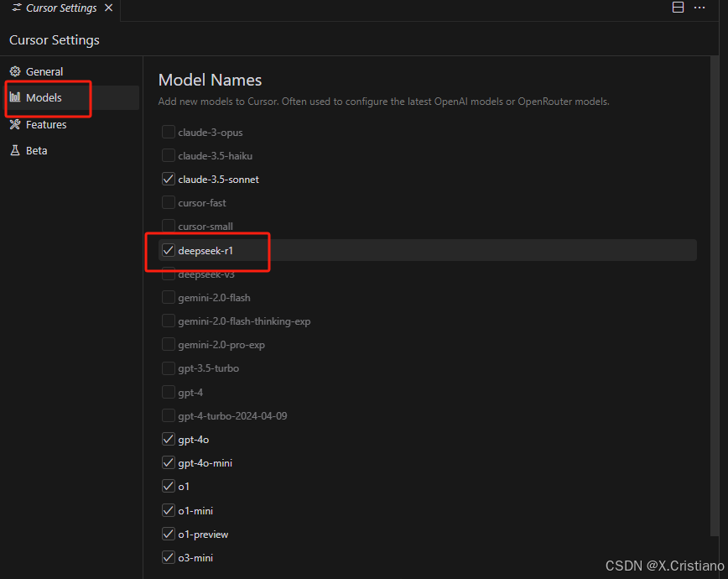
Task: Enable the gemini-2.0-pro-exp checkbox
Action: (x=168, y=345)
